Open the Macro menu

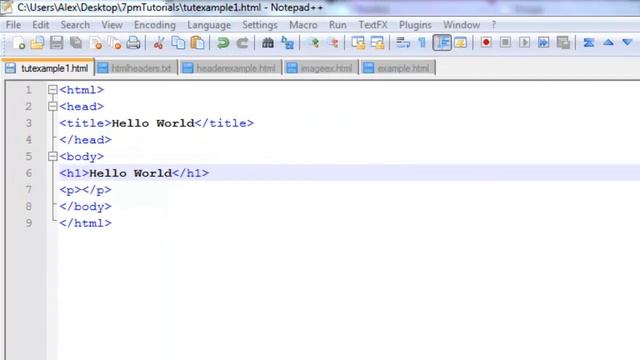(x=303, y=25)
